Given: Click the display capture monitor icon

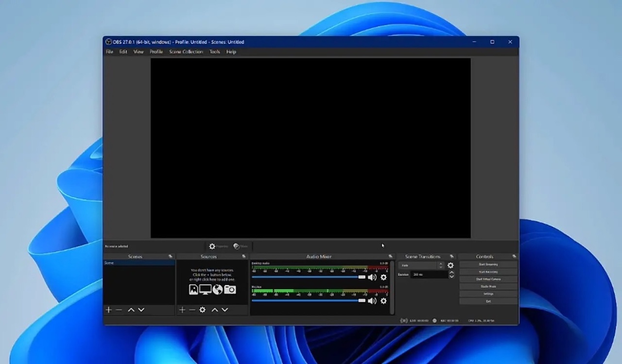Looking at the screenshot, I should [206, 290].
